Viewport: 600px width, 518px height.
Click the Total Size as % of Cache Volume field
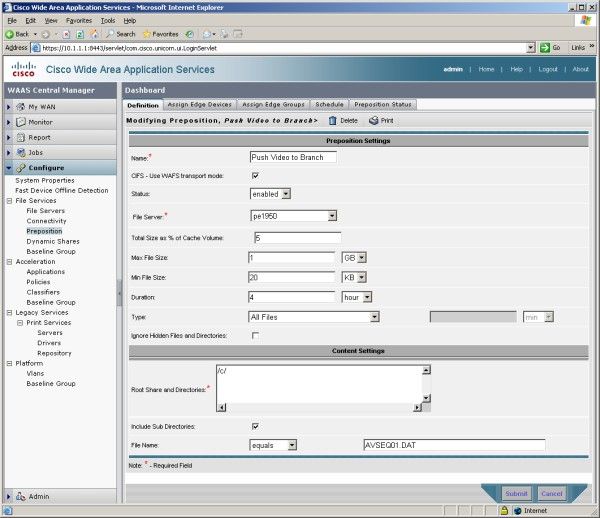pyautogui.click(x=298, y=238)
